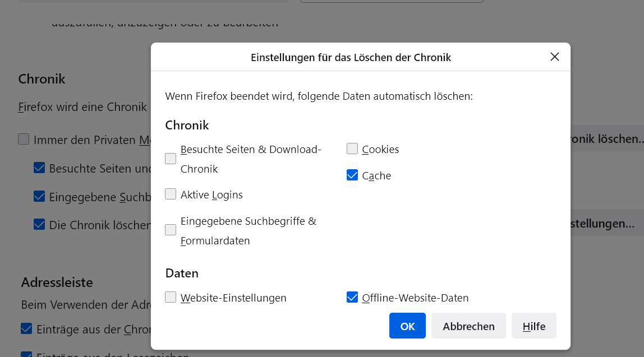This screenshot has height=357, width=644.
Task: Click the dialog title bar text
Action: point(351,57)
